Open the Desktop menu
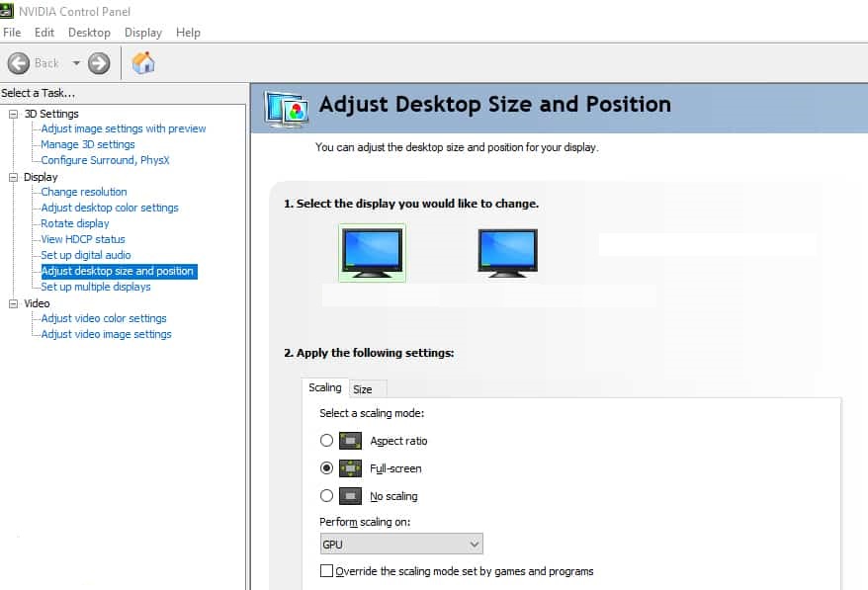The height and width of the screenshot is (590, 868). (x=89, y=33)
